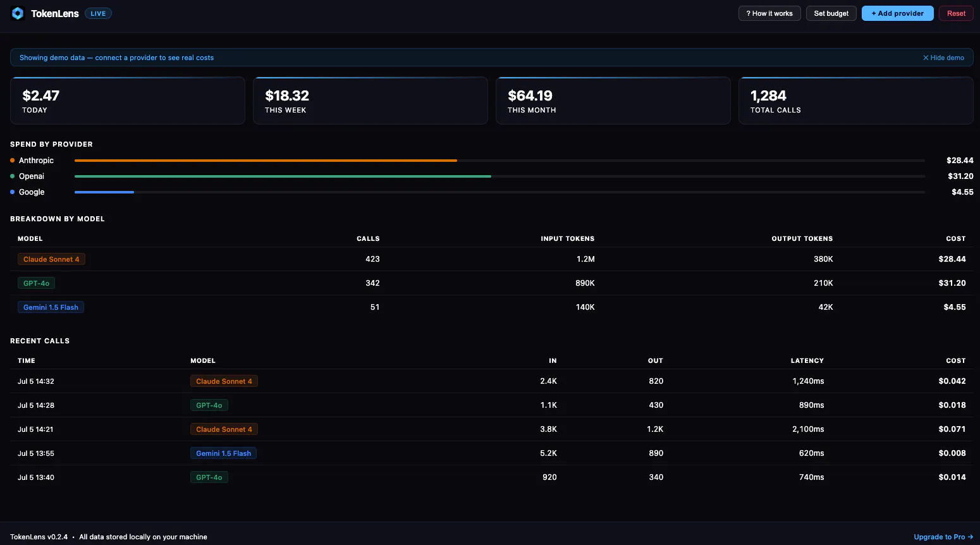Hide the demo data banner

(x=943, y=58)
